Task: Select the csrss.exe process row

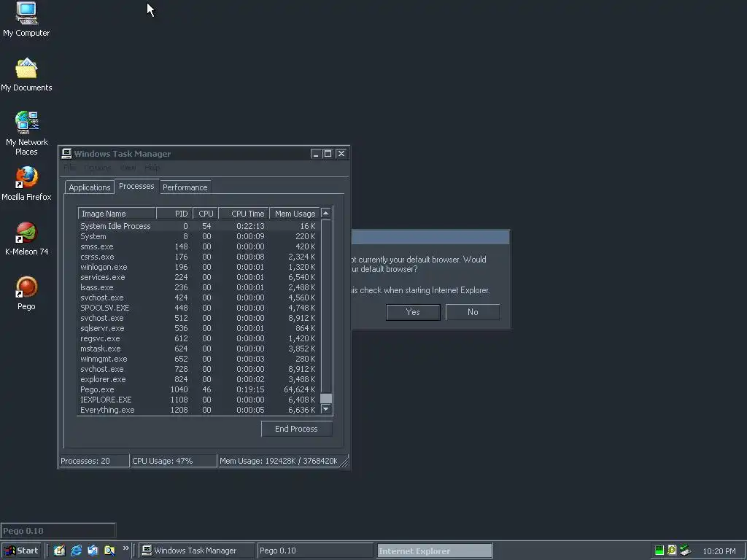Action: [198, 257]
